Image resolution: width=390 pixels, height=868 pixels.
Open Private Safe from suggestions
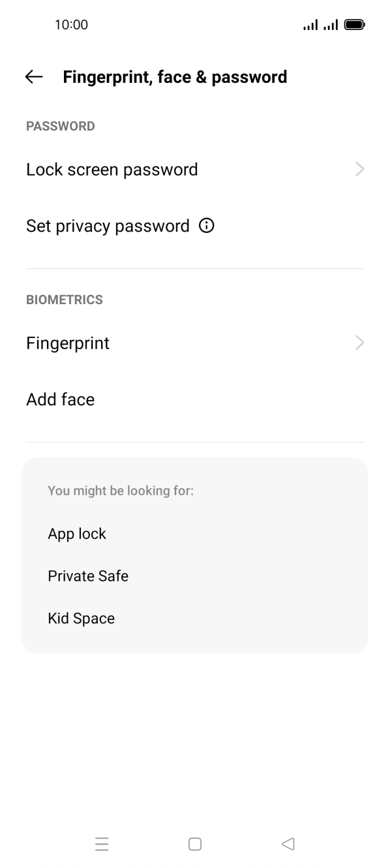pos(88,576)
